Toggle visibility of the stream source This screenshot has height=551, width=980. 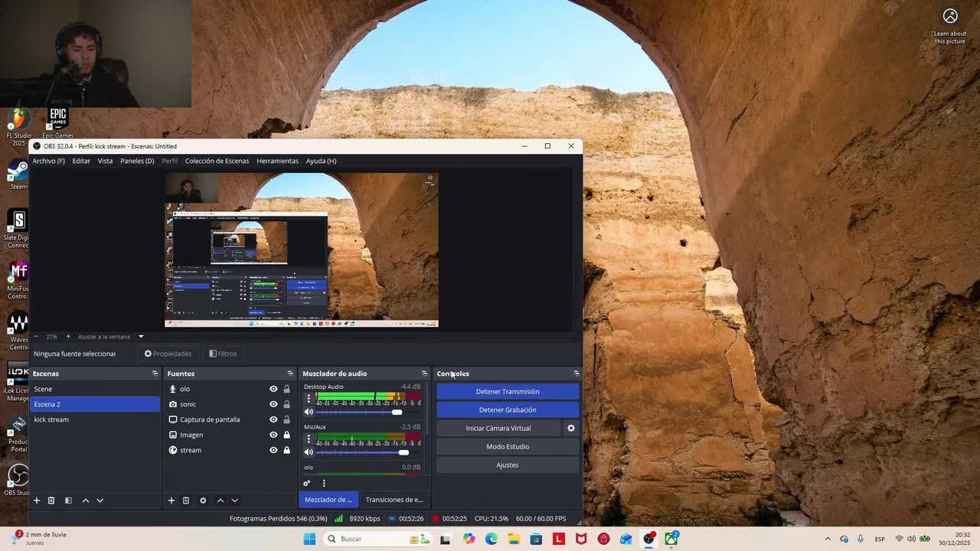pos(273,450)
